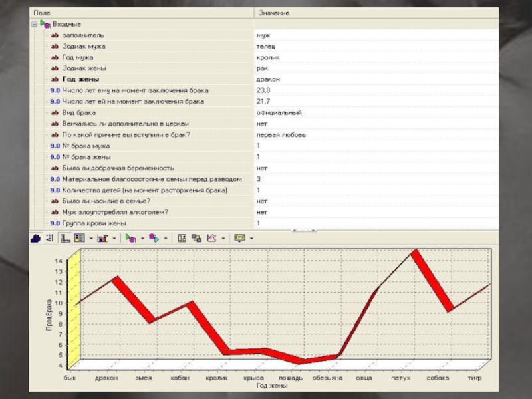The image size is (532, 399).
Task: Open dropdown arrow beside bar chart icon
Action: (114, 237)
